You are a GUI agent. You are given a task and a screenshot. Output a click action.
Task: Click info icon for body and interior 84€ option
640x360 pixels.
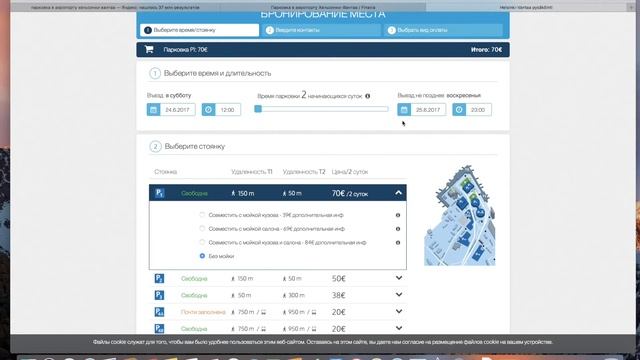[x=398, y=242]
